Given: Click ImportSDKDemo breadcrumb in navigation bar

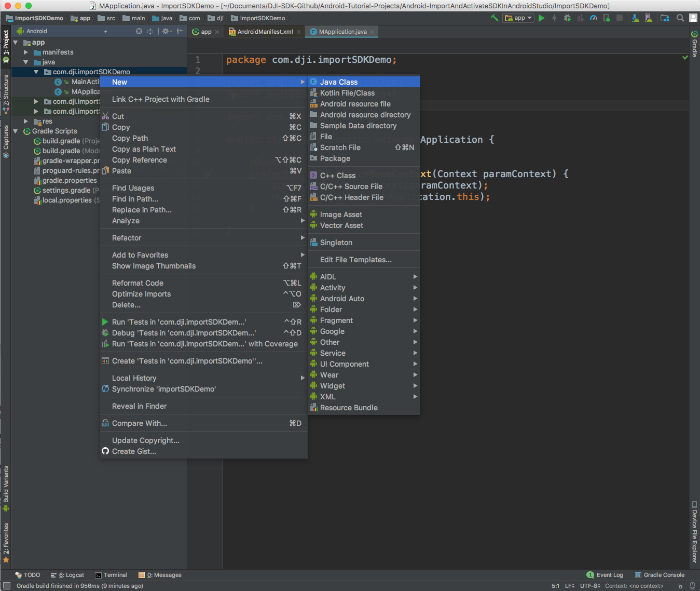Looking at the screenshot, I should (x=34, y=18).
